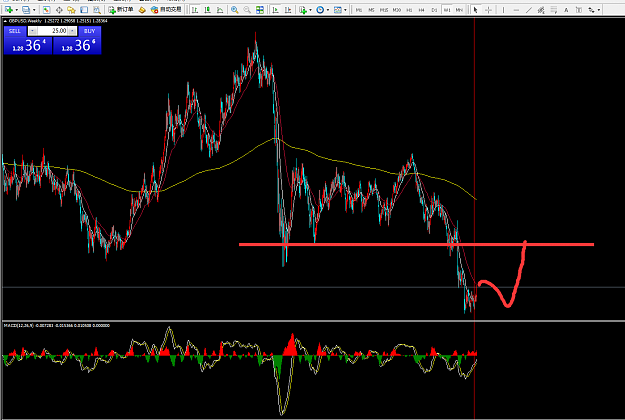The height and width of the screenshot is (420, 625).
Task: Select the Trendline drawing tool
Action: [529, 10]
